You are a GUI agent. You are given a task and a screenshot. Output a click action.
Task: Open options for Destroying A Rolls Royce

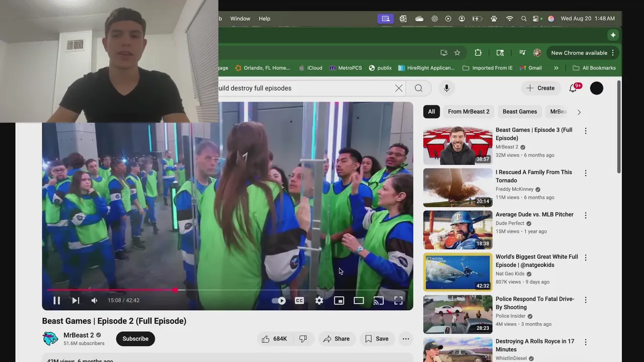click(586, 342)
